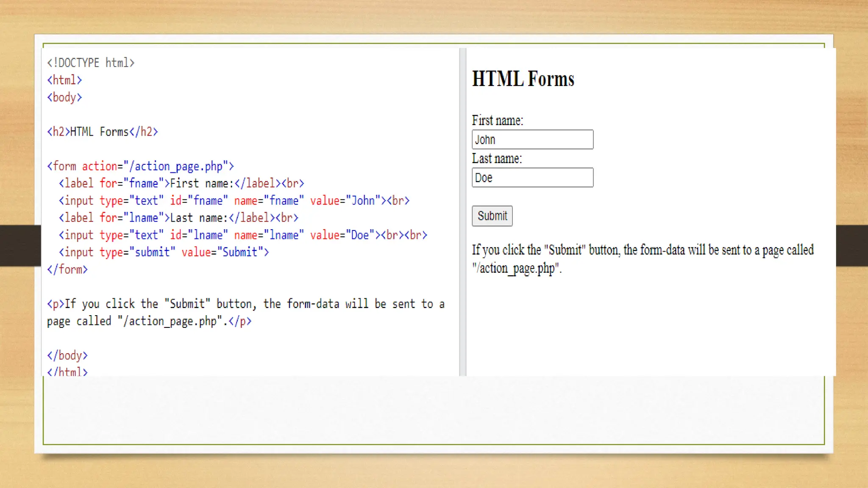Click the opening <html> tag in code
Screen dimensions: 868x488
64,80
